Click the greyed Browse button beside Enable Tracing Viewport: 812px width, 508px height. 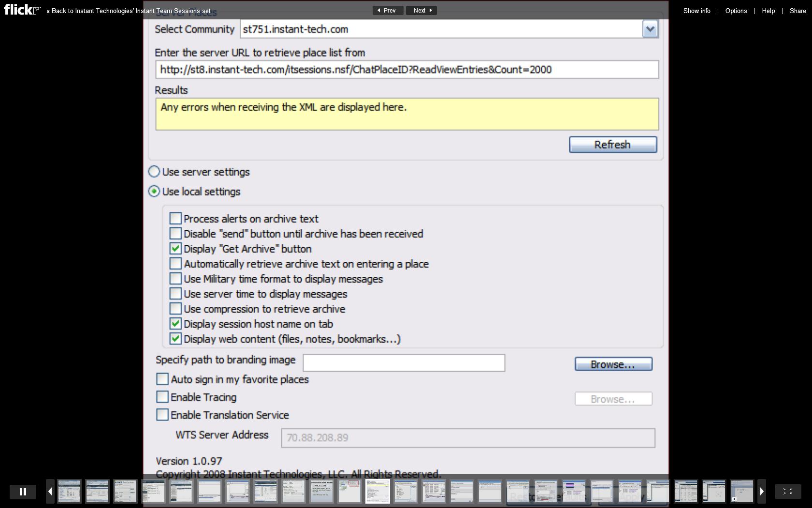point(613,399)
